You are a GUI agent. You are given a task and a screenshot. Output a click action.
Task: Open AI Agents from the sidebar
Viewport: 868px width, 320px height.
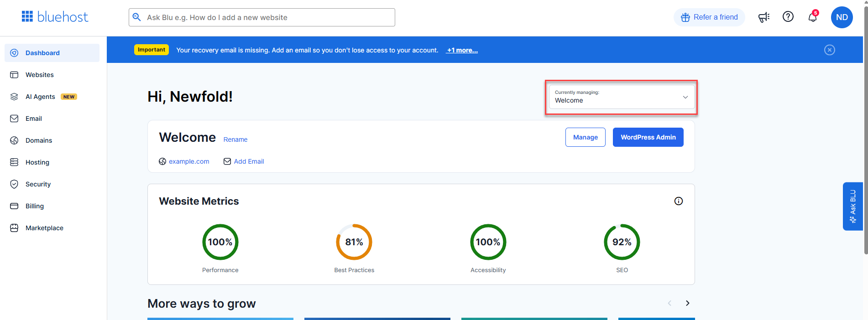52,97
